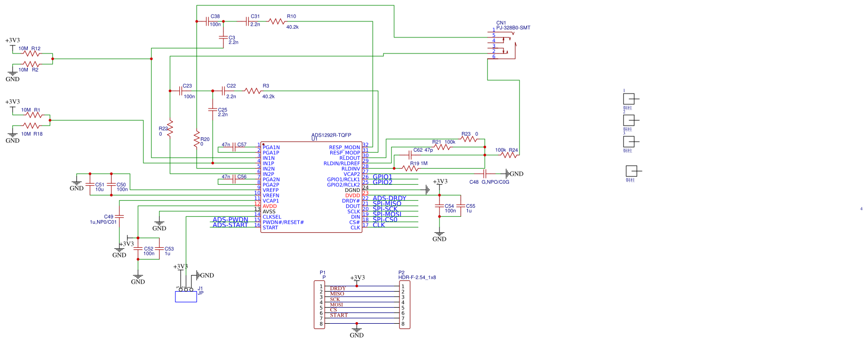Click the R22 0 ohm resistor
The height and width of the screenshot is (344, 868).
[170, 129]
